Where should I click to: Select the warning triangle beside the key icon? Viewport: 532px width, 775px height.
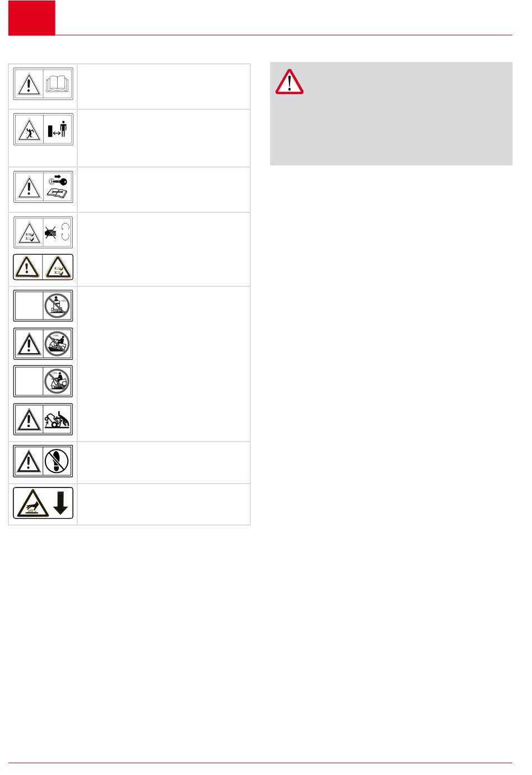(29, 187)
